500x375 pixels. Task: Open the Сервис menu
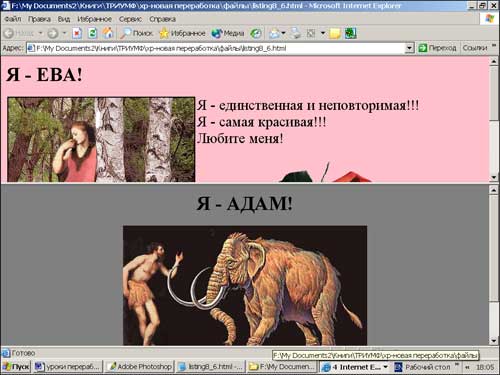[130, 19]
